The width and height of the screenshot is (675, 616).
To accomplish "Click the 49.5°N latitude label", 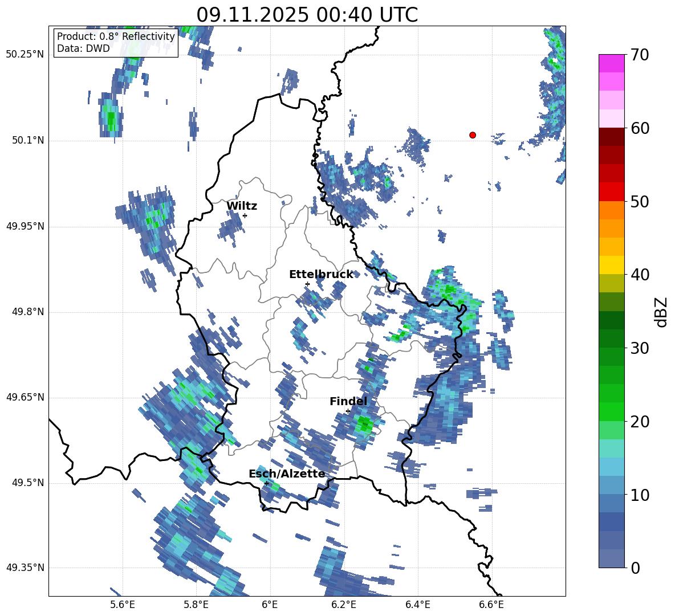I will click(x=28, y=483).
